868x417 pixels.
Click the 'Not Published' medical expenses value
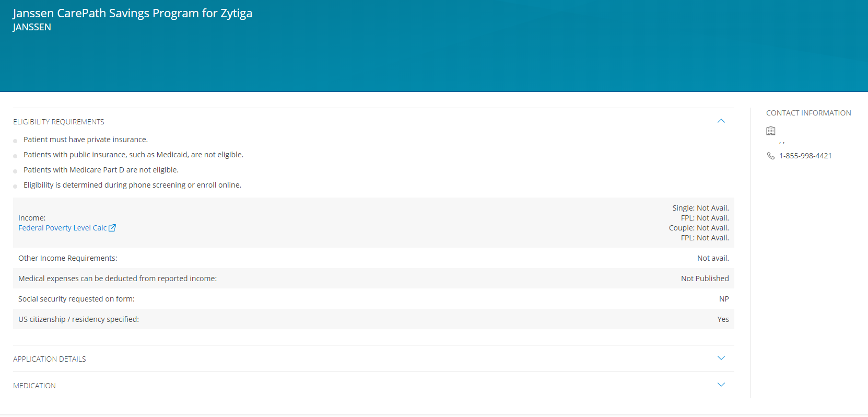(x=705, y=279)
